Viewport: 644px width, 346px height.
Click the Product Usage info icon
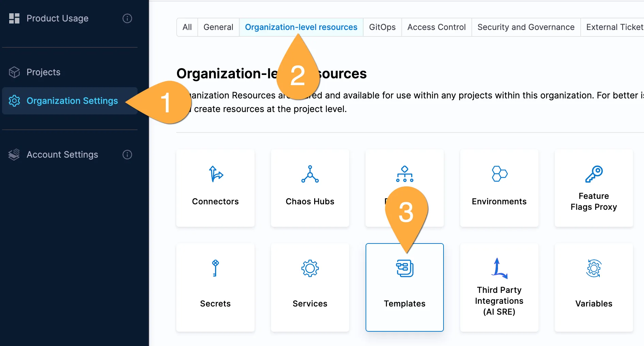pos(127,18)
